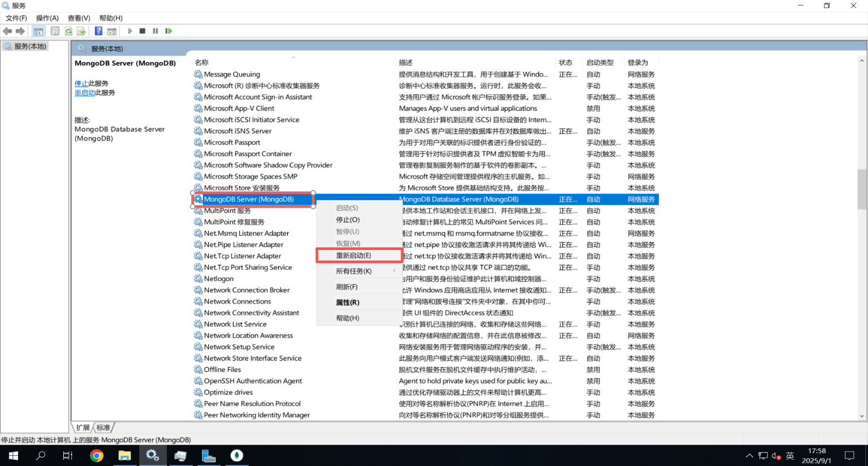Switch to the 扩展 tab
The height and width of the screenshot is (466, 868).
coord(82,428)
